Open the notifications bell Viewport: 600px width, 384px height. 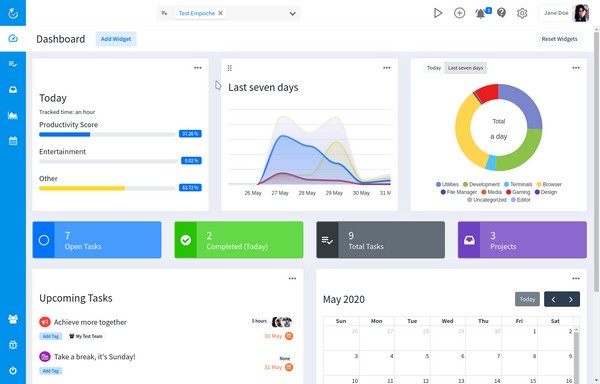tap(480, 13)
